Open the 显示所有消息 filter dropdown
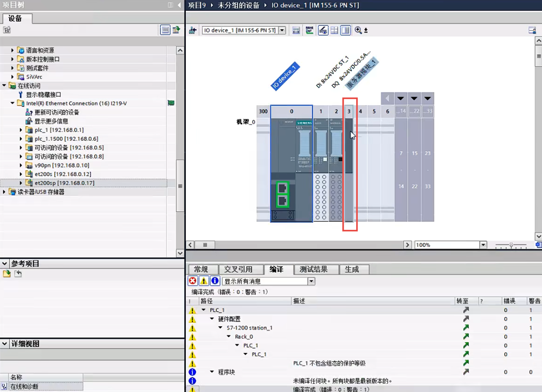542x392 pixels. coord(311,281)
